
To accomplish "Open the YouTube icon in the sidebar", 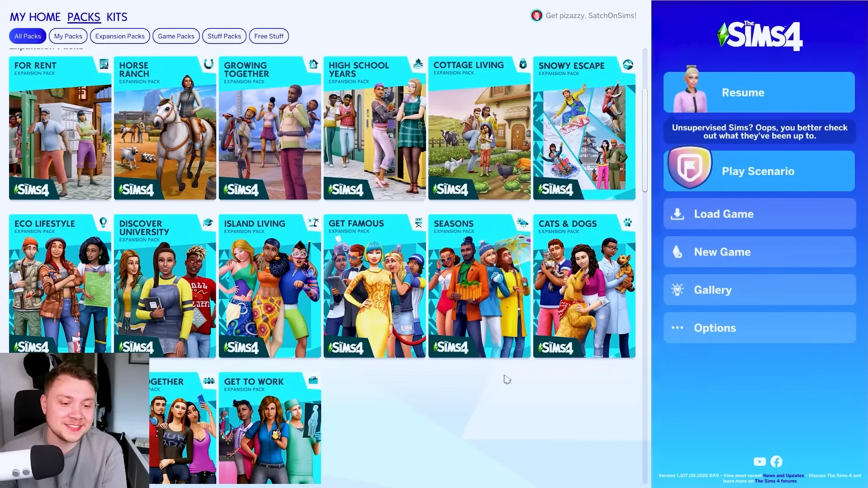I will click(x=759, y=462).
